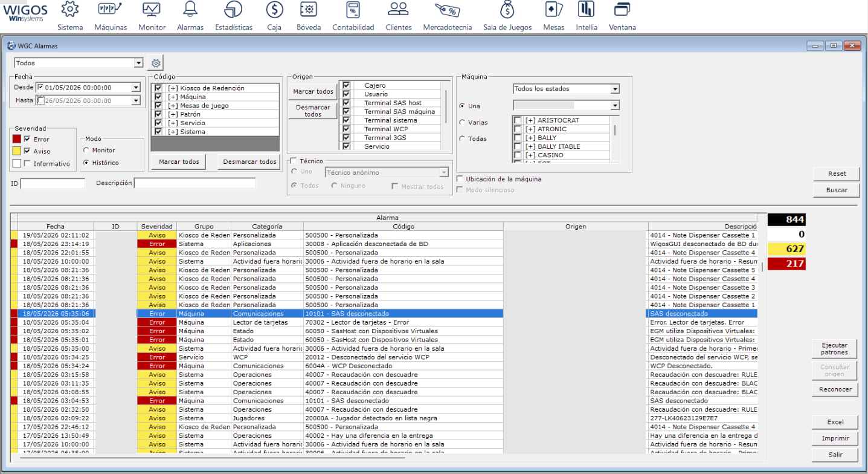This screenshot has width=868, height=474.
Task: Expand the Kiosco de Redención code group
Action: coord(173,88)
